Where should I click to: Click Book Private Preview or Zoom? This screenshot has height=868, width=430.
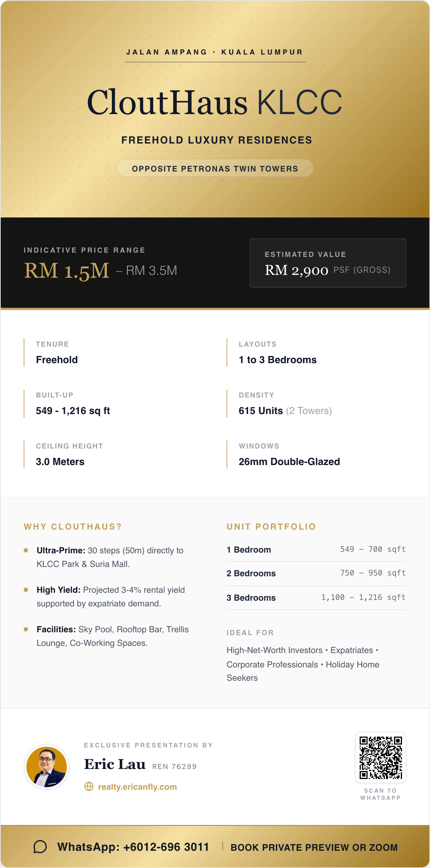click(x=314, y=848)
